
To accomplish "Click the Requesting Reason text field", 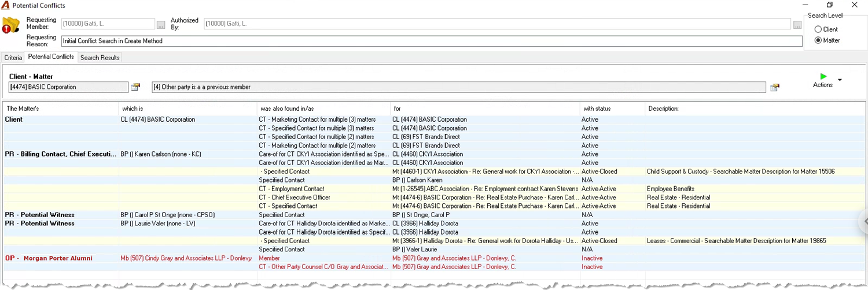I will pos(432,41).
